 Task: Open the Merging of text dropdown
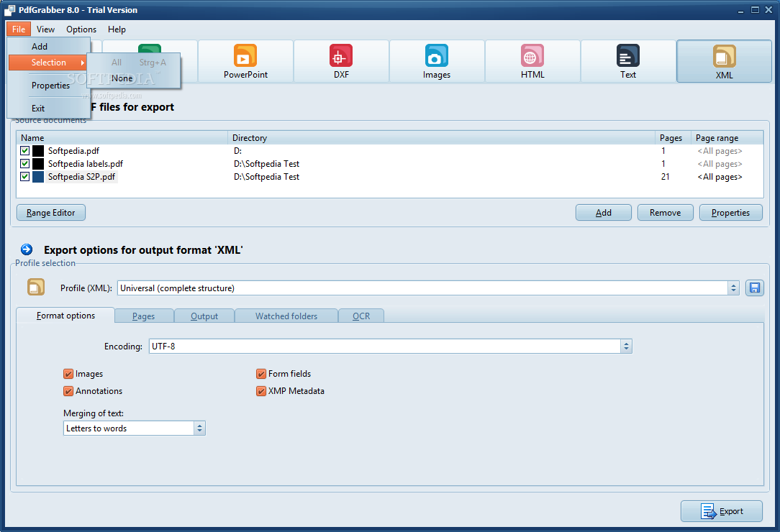199,428
